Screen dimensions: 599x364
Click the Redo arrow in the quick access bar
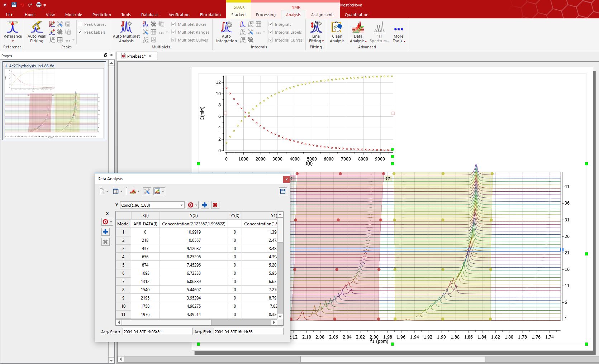click(30, 5)
